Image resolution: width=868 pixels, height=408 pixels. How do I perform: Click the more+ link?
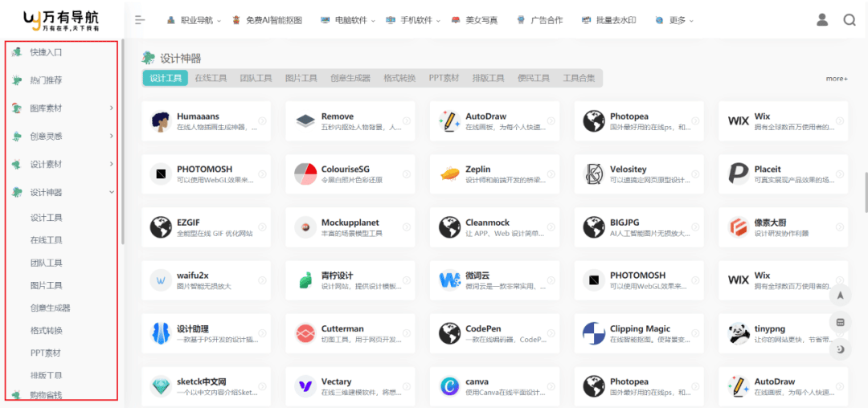(836, 79)
